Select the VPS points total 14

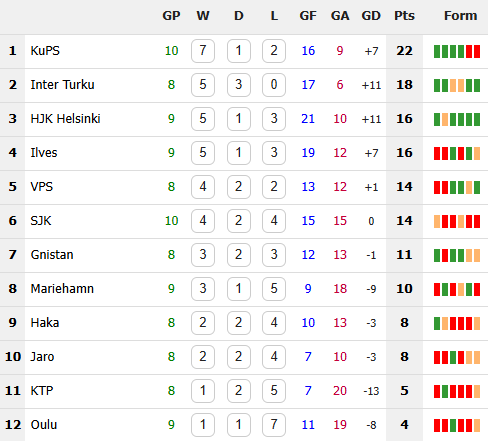(404, 187)
